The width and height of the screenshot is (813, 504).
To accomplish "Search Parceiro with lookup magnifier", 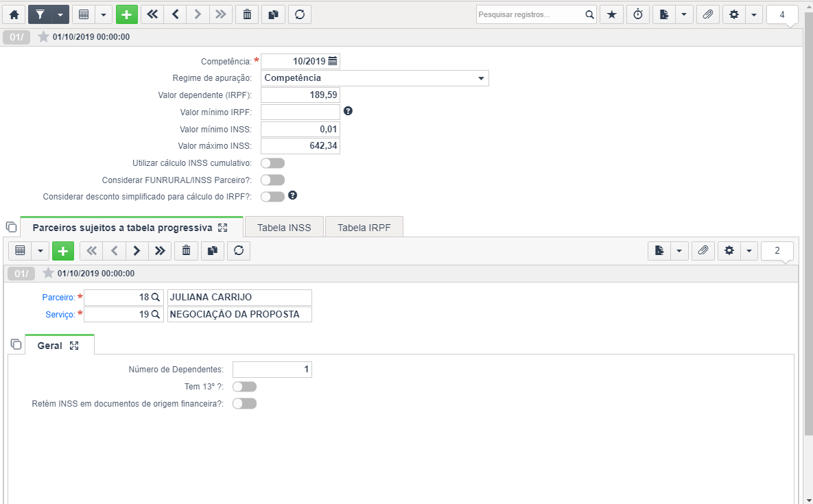I will [x=156, y=298].
